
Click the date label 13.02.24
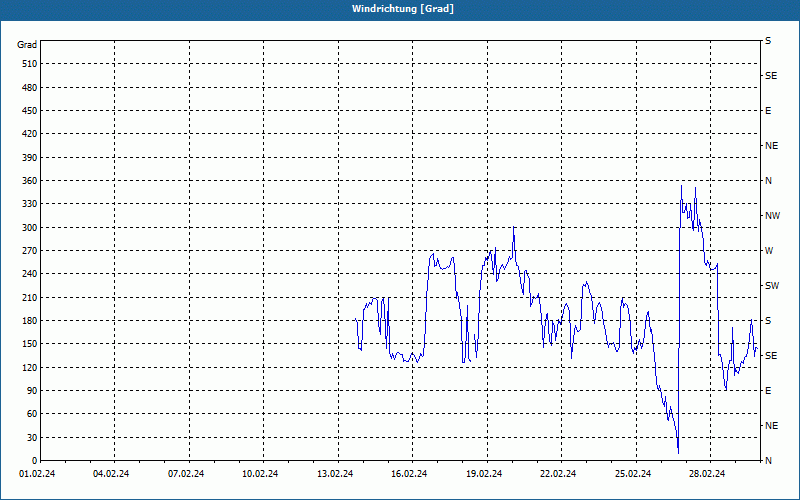point(335,474)
